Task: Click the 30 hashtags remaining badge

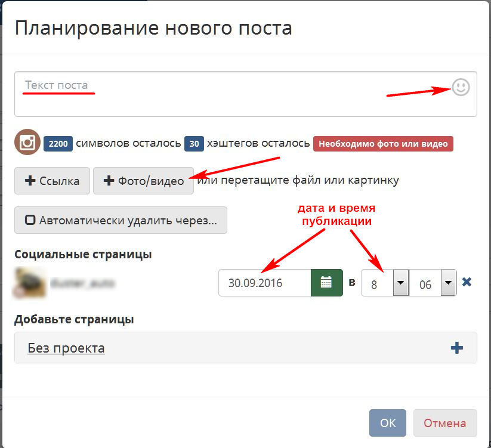Action: tap(194, 144)
